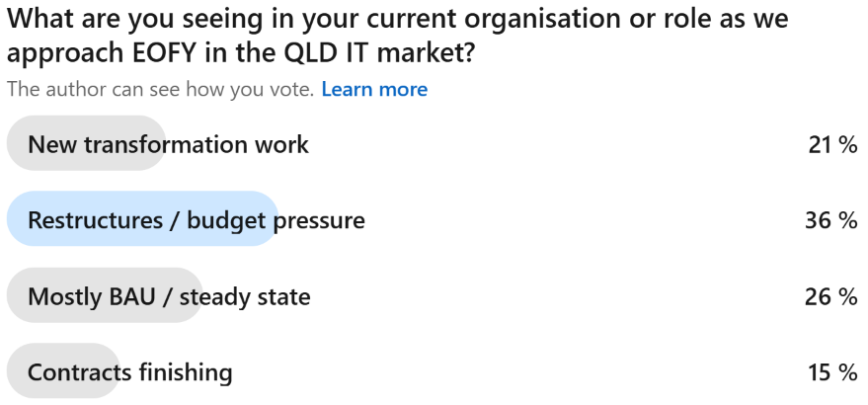This screenshot has width=868, height=405.
Task: Click the 36 % result figure
Action: pos(831,220)
